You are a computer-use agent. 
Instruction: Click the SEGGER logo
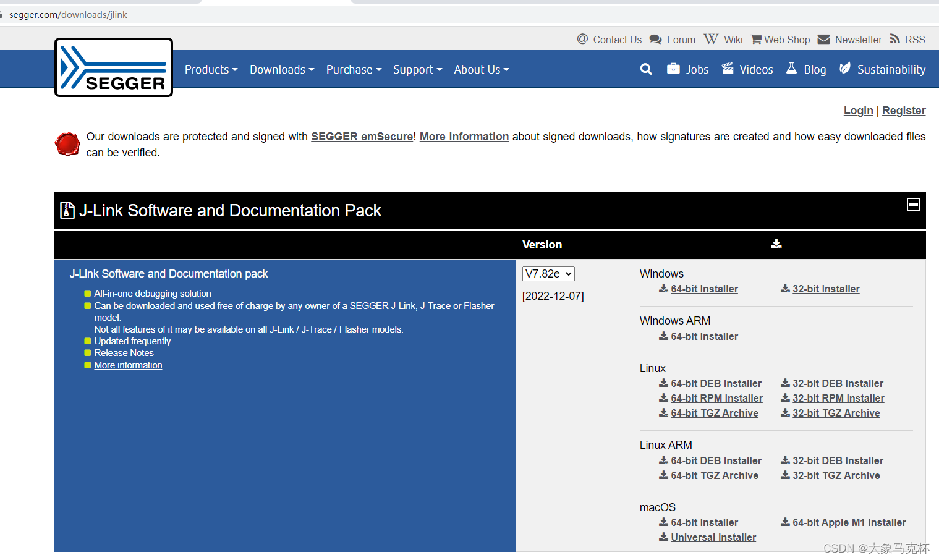pos(114,67)
